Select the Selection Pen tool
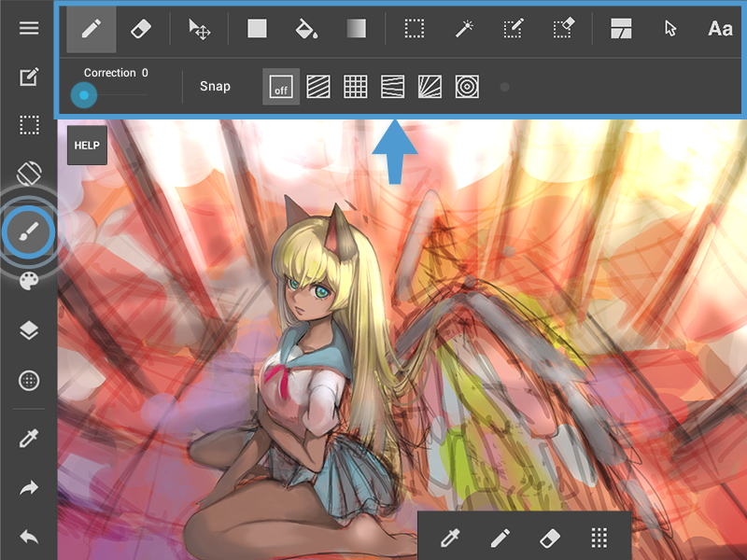747x560 pixels. tap(513, 29)
